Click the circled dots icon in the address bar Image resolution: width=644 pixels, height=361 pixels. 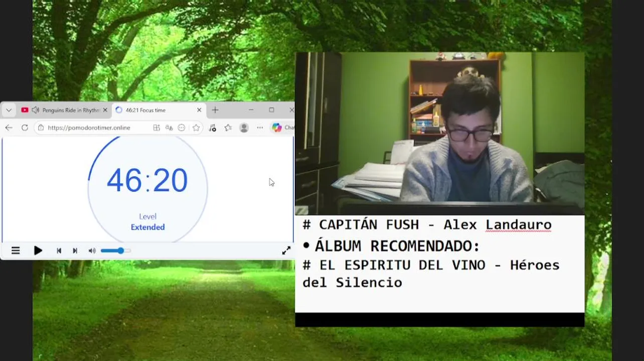tap(182, 128)
